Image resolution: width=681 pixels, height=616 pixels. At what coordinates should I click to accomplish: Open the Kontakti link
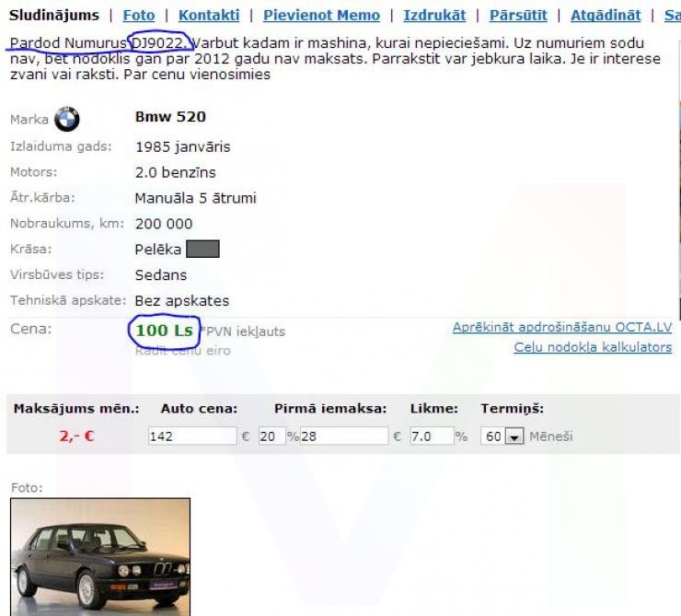tap(209, 15)
